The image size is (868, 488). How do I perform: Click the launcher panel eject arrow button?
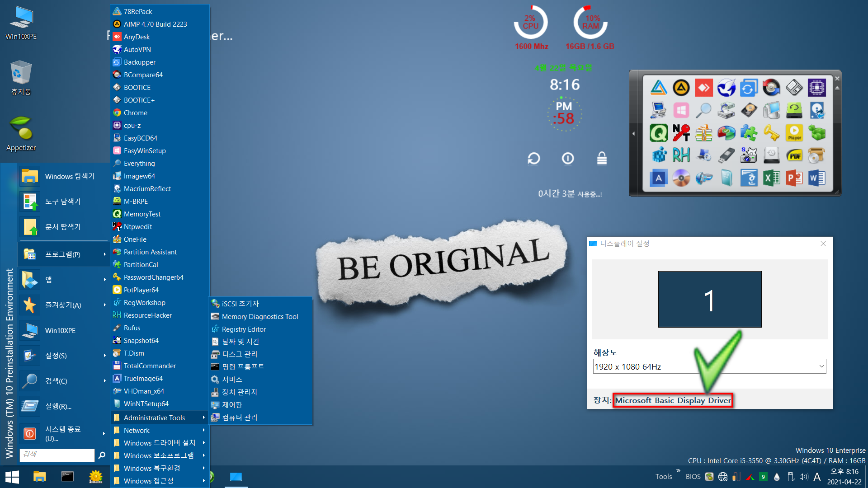[837, 88]
